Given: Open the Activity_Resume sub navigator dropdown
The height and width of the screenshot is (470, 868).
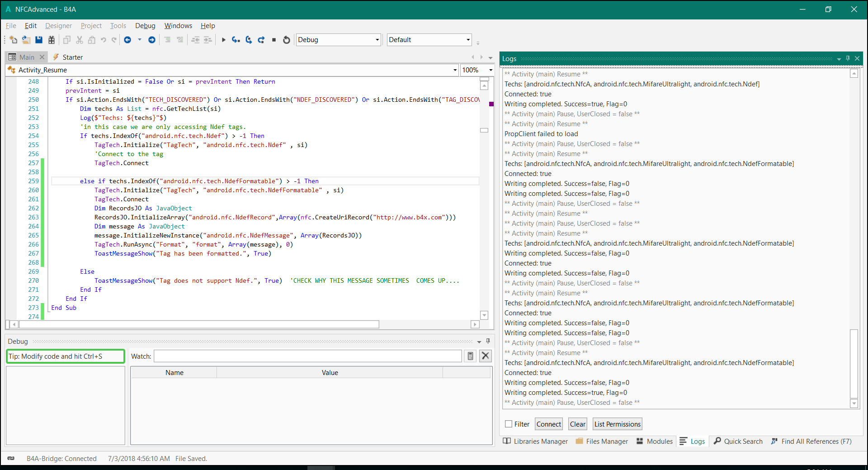Looking at the screenshot, I should pos(455,70).
